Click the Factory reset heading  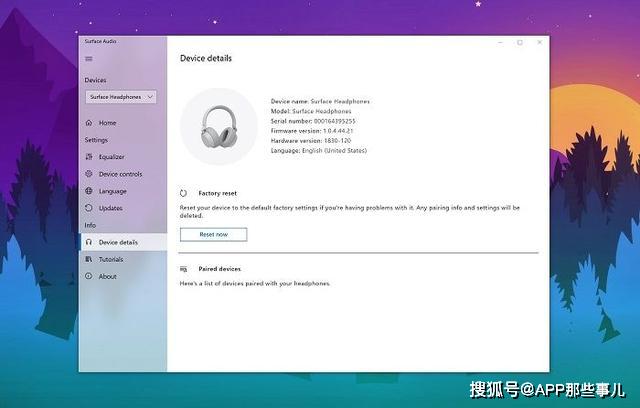(x=218, y=193)
